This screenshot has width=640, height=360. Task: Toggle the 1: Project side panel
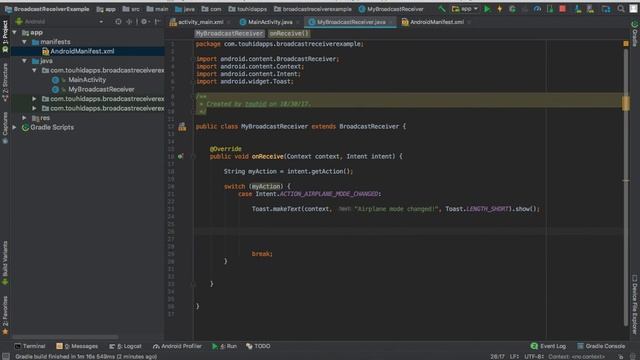click(x=5, y=37)
